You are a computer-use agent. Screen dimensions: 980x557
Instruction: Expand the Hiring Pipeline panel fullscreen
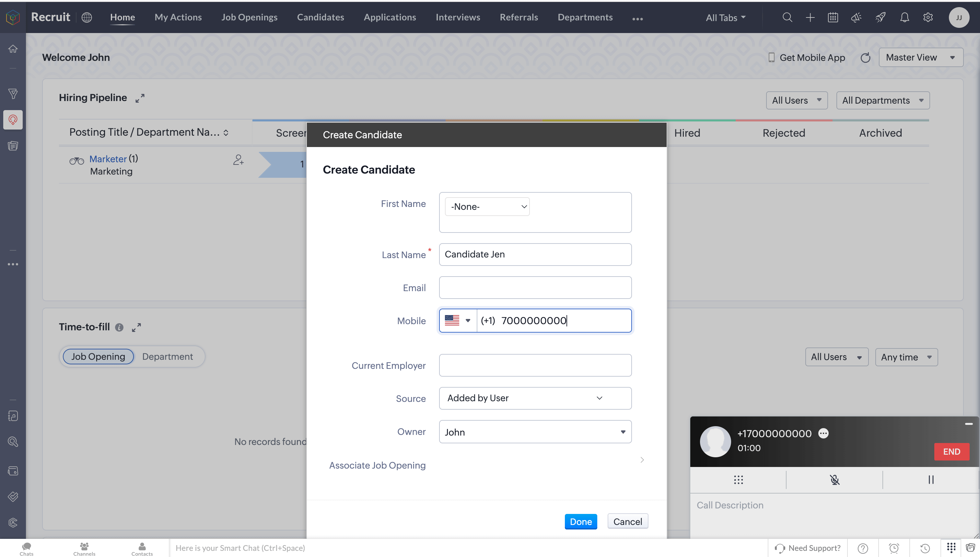point(140,98)
